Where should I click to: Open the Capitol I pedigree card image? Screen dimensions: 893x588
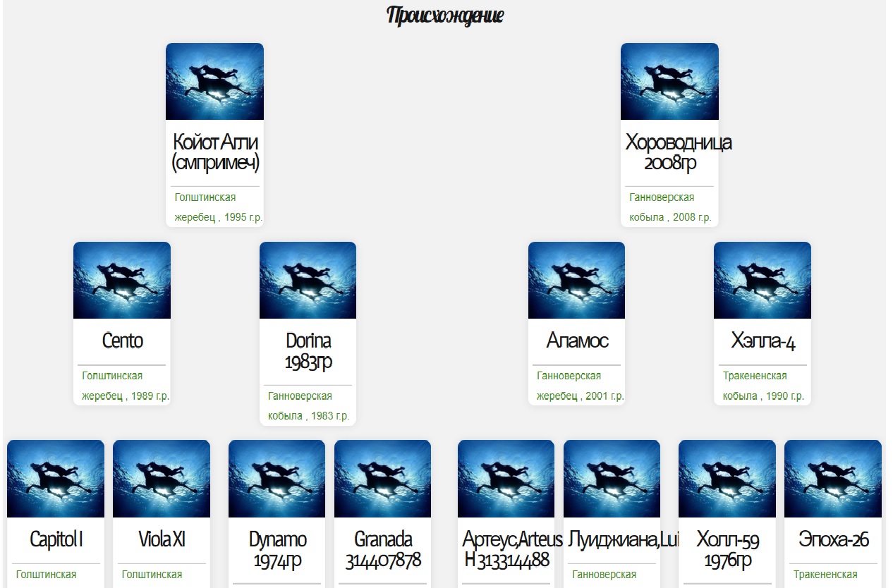56,479
